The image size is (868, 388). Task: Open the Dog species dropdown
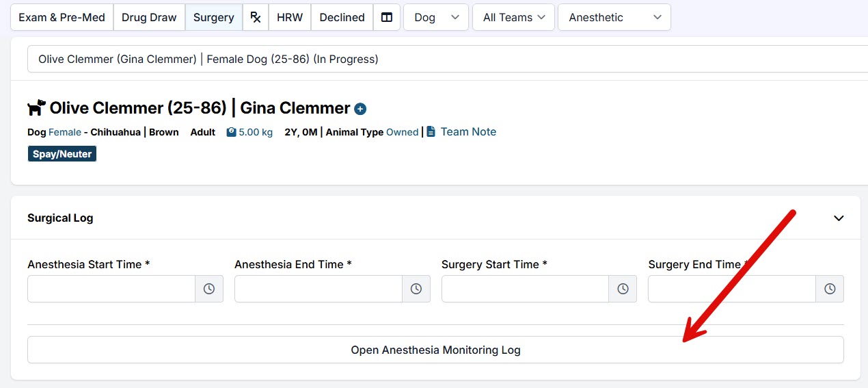436,17
